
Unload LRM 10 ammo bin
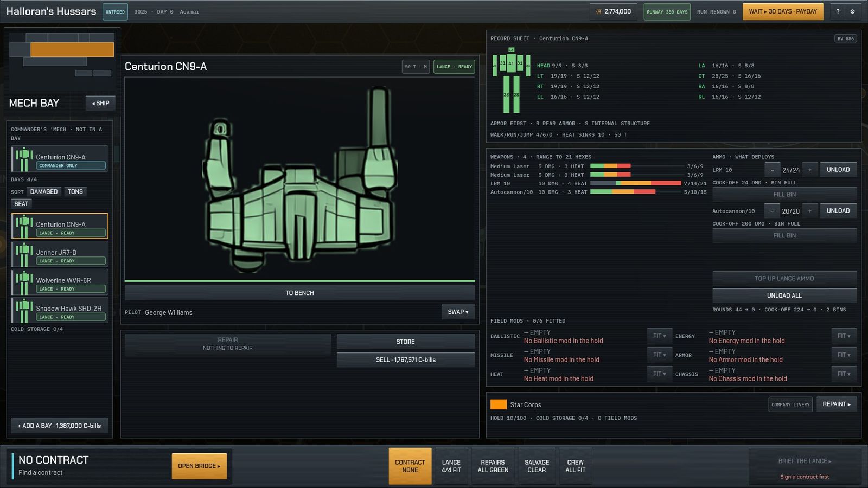[x=838, y=170]
